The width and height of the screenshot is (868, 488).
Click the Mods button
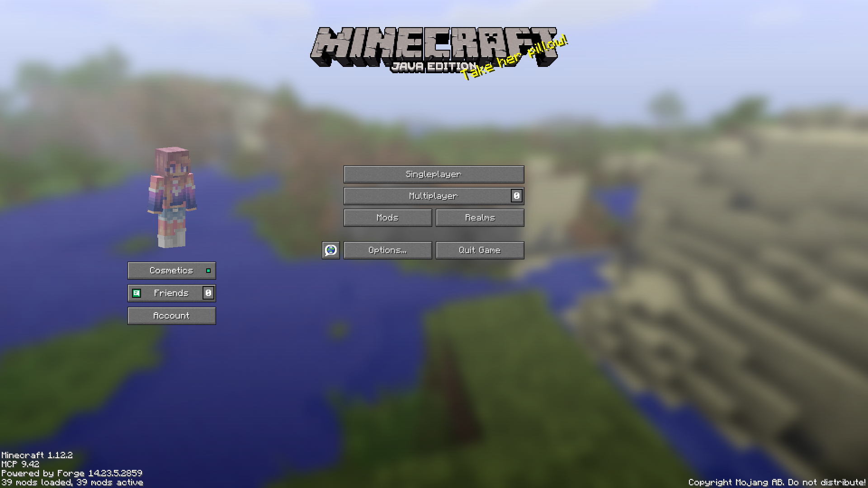click(387, 217)
